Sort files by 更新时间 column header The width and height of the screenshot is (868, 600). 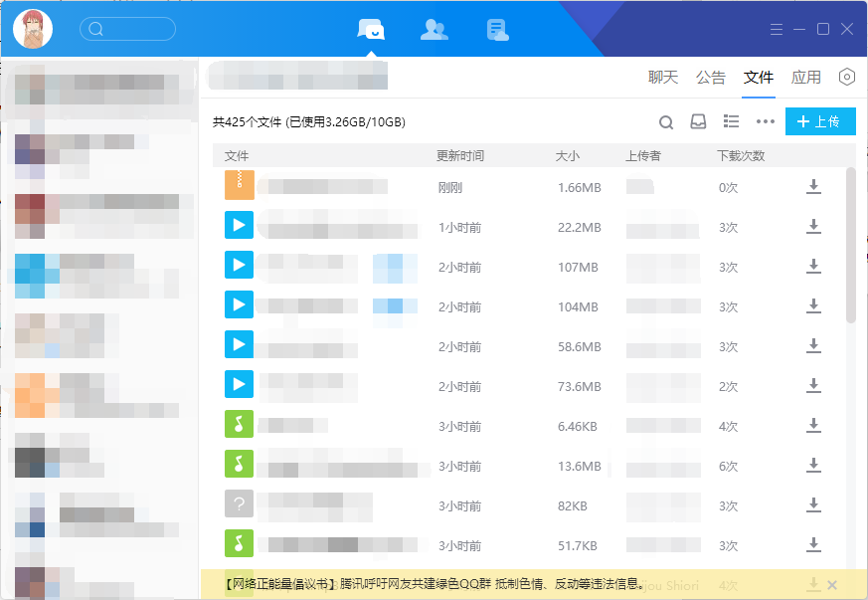click(460, 156)
